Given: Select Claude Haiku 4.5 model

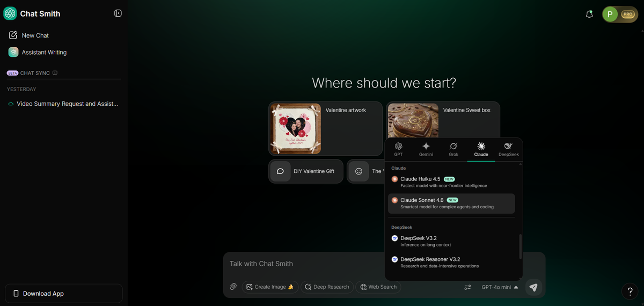Looking at the screenshot, I should 451,182.
